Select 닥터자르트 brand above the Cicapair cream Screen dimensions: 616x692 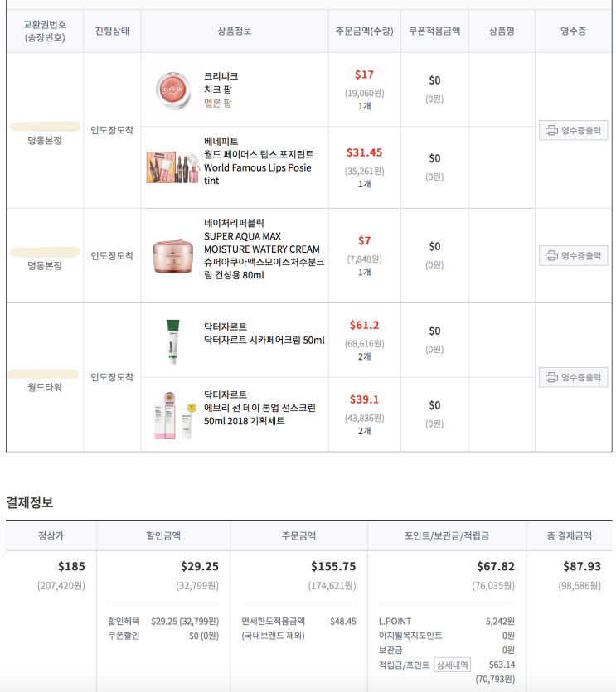225,327
